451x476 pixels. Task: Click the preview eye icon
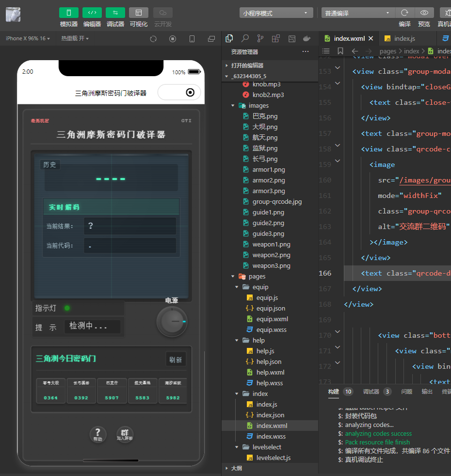tap(424, 13)
